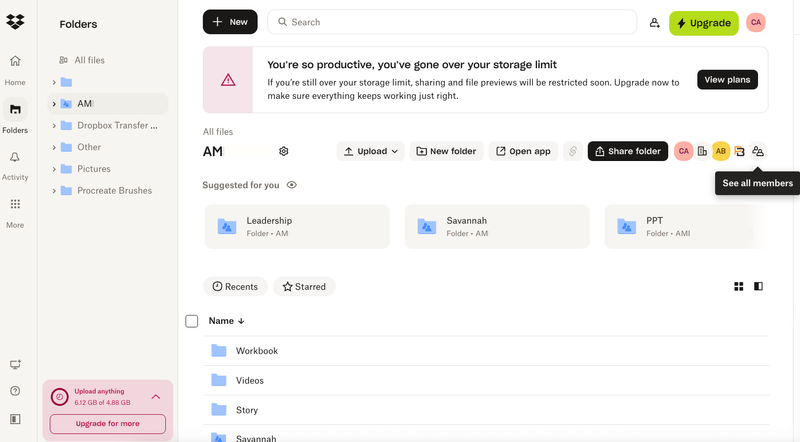Click View plans in the banner
Image resolution: width=800 pixels, height=442 pixels.
pos(727,80)
